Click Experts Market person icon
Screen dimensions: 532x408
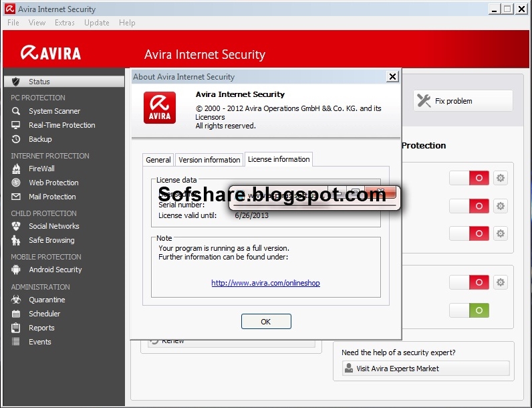(x=348, y=368)
